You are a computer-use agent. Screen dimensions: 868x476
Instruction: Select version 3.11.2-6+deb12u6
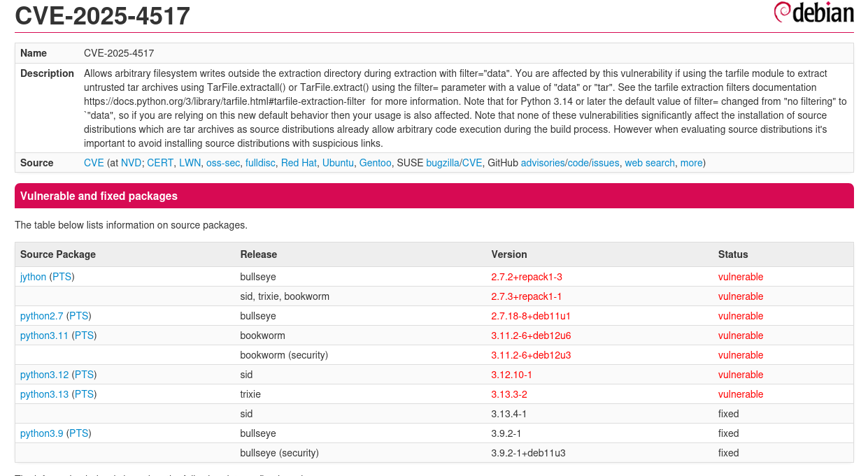pyautogui.click(x=531, y=336)
